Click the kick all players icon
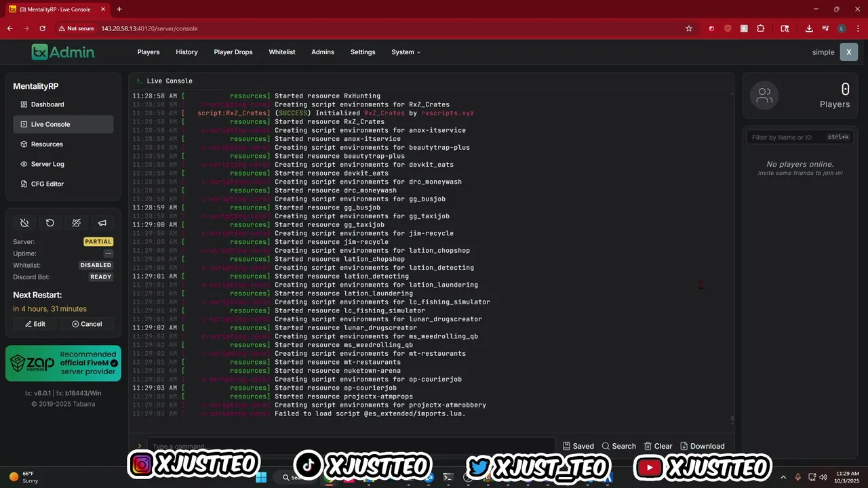 tap(76, 223)
